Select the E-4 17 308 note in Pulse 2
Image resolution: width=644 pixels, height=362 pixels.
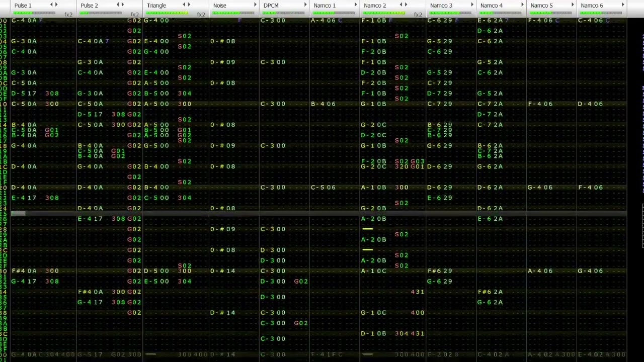[102, 219]
